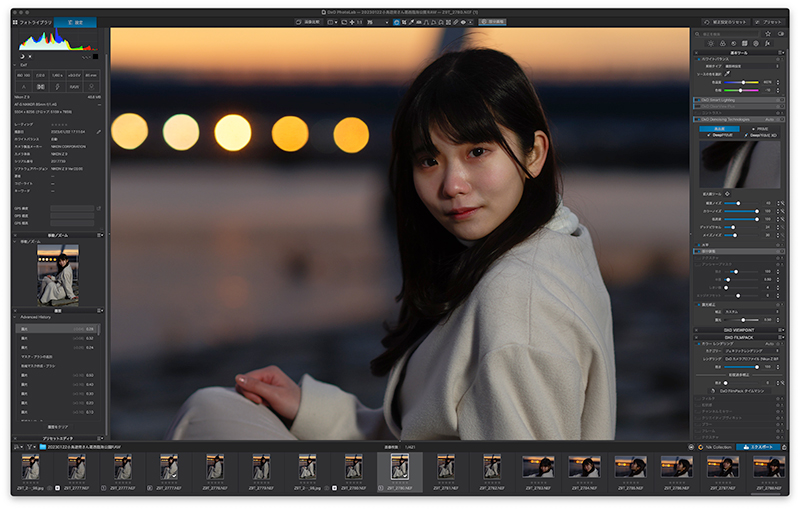The width and height of the screenshot is (800, 509).
Task: Open the 基本ツール palette menu icon
Action: click(781, 53)
